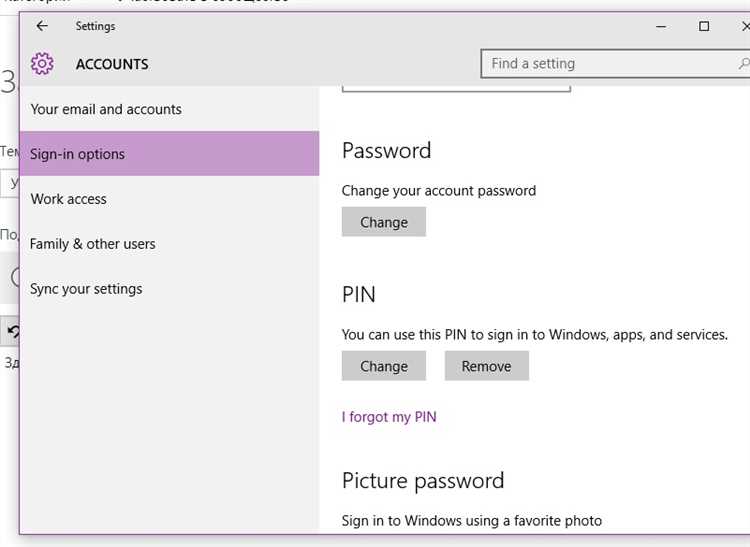Click the undo arrow behind the window
750x547 pixels.
coord(11,330)
